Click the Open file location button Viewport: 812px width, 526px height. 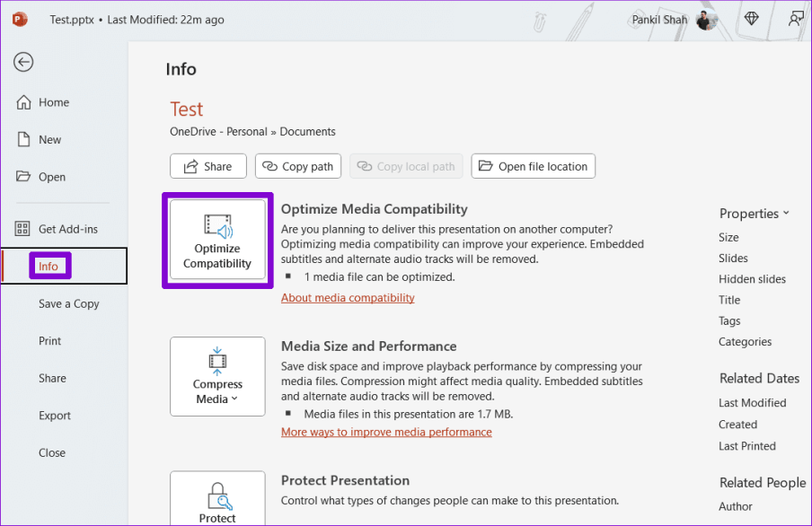point(533,166)
